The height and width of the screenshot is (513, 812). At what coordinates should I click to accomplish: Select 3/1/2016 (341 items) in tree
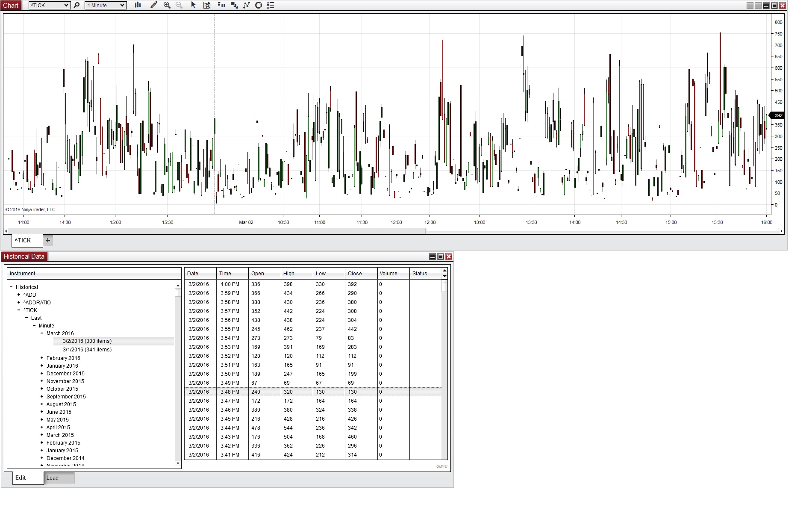click(x=87, y=350)
